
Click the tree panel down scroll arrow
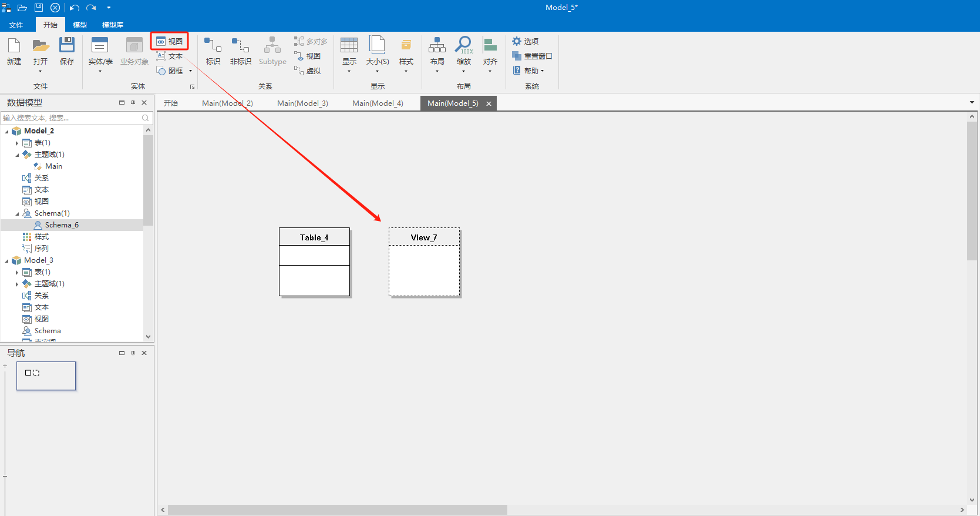148,336
